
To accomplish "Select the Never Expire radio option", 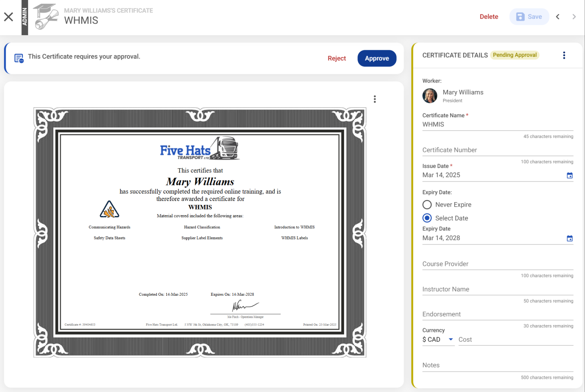I will point(427,205).
